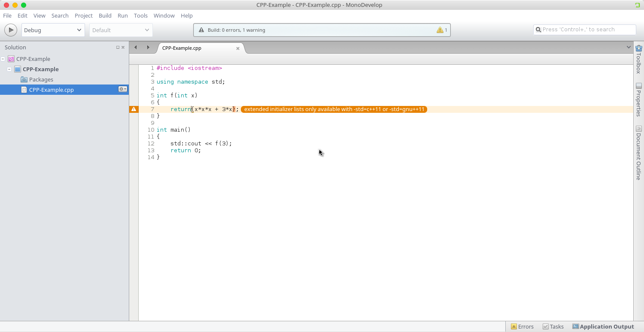Click the warning marker on line 7
The image size is (644, 332).
pos(134,109)
